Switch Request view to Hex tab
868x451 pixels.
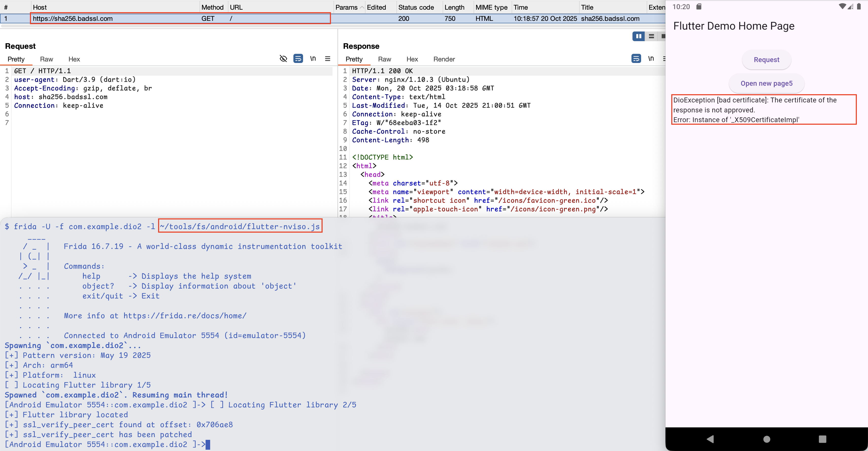tap(74, 59)
